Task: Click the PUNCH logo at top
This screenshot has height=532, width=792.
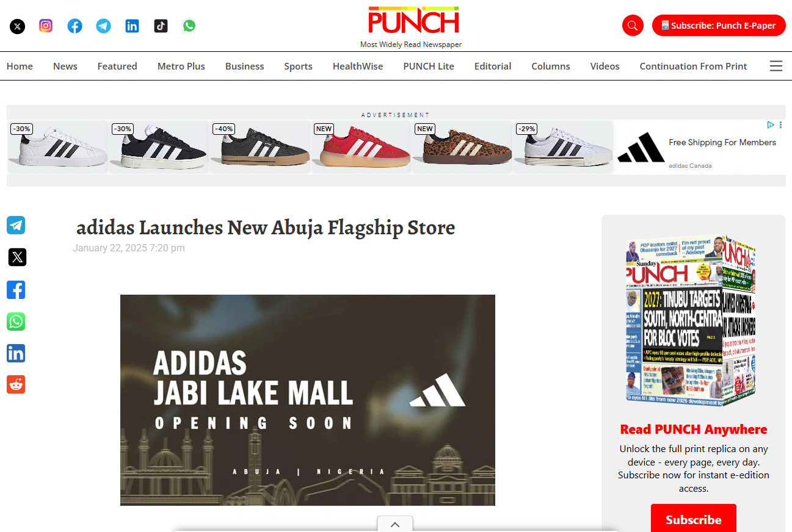Action: (413, 21)
